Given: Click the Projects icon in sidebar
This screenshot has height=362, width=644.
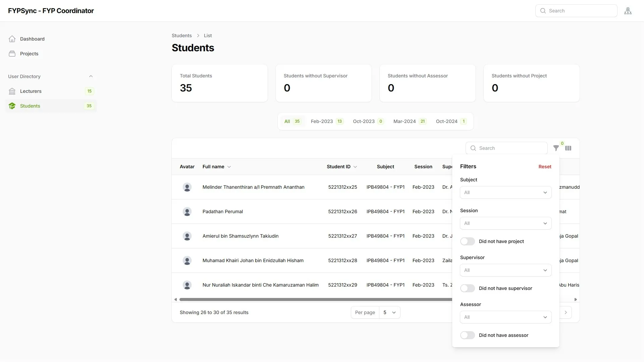Looking at the screenshot, I should coord(12,54).
